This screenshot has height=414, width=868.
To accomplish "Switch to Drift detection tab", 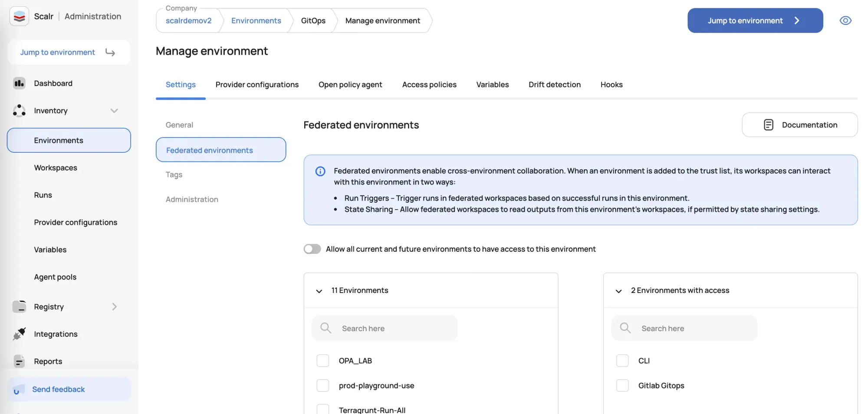I will tap(554, 85).
